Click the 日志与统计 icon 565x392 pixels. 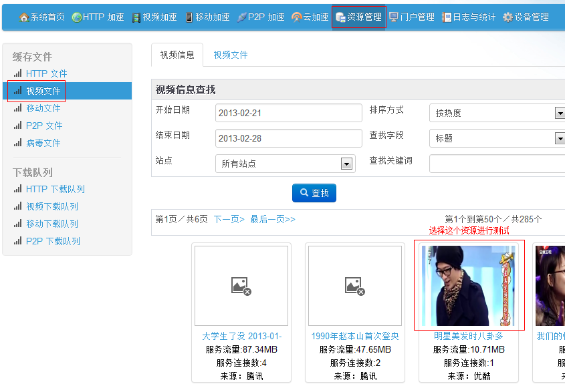[x=447, y=17]
